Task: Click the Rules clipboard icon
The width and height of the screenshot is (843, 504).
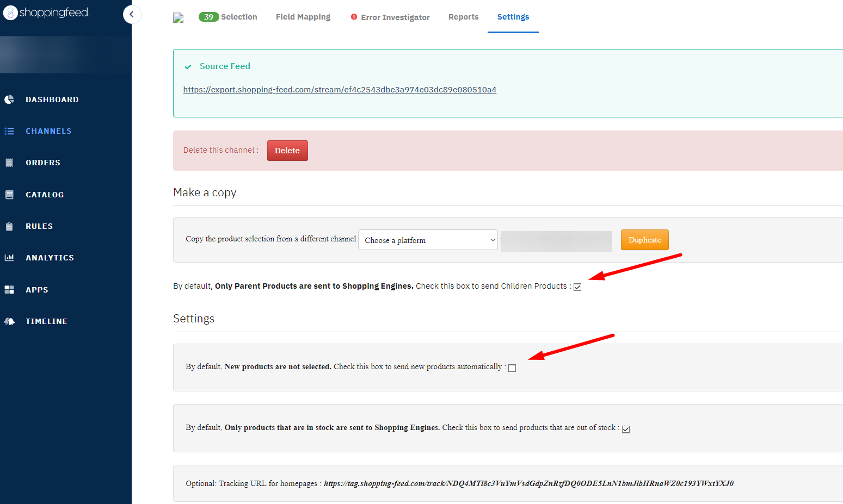Action: 9,226
